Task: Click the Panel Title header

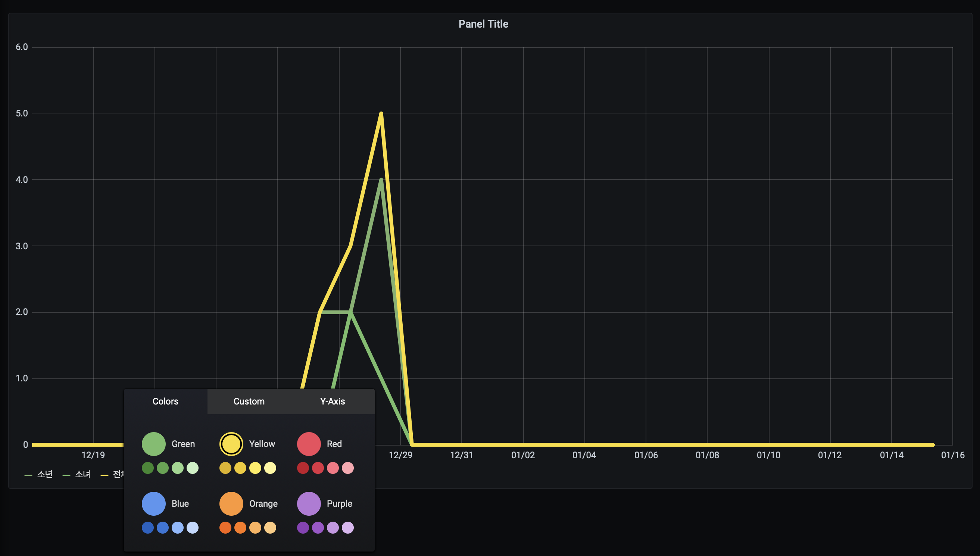Action: (x=483, y=24)
